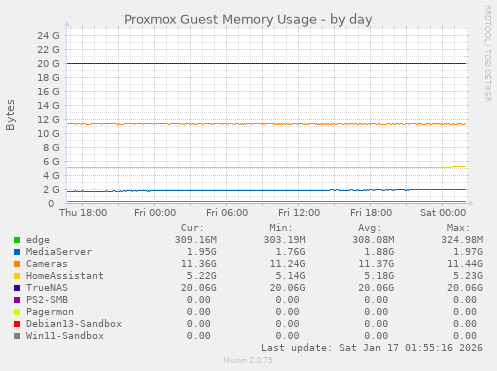Image resolution: width=497 pixels, height=371 pixels.
Task: Click the dark blue TrueNAS legend swatch
Action: pos(17,288)
